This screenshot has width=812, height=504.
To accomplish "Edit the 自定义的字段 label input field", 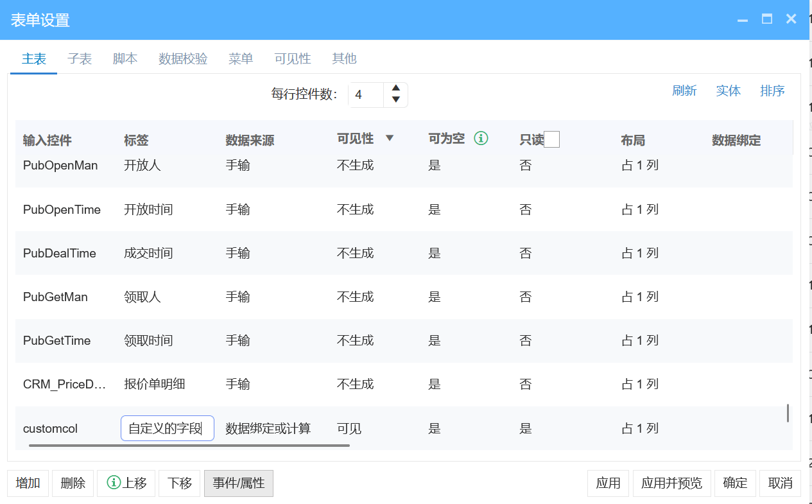I will pos(167,428).
